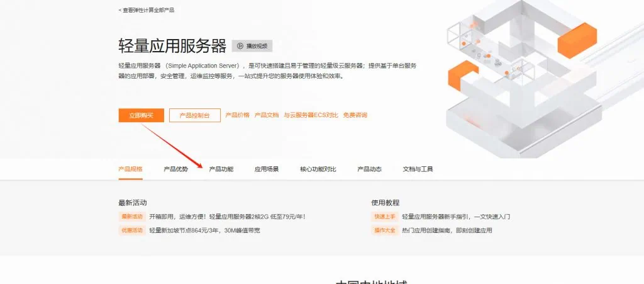Click the 立即购买 orange button
This screenshot has width=644, height=284.
click(142, 115)
